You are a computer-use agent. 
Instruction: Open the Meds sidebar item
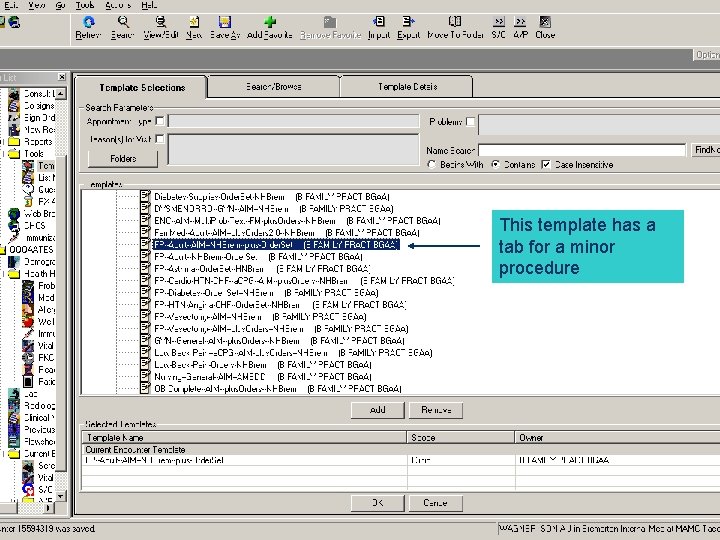pos(39,298)
